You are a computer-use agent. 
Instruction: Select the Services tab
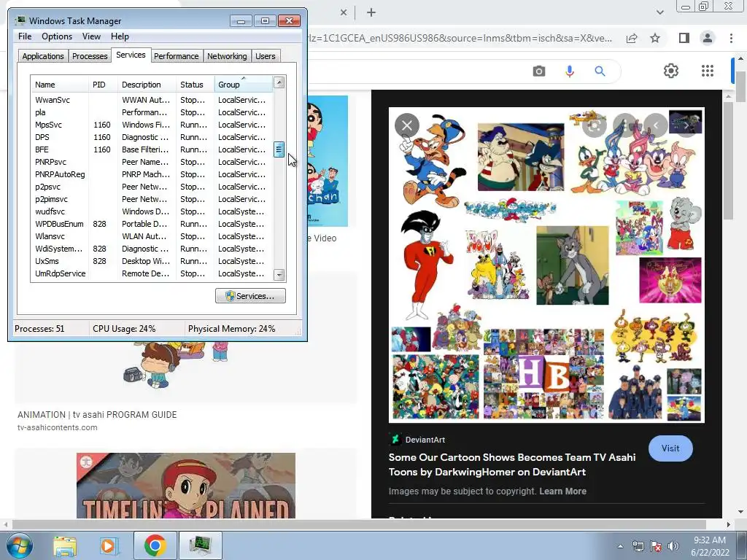coord(131,55)
